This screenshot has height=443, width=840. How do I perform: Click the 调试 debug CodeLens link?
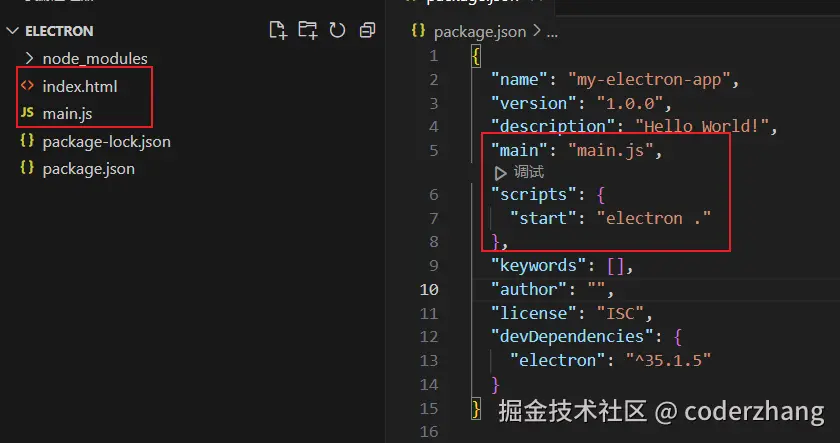click(x=529, y=172)
